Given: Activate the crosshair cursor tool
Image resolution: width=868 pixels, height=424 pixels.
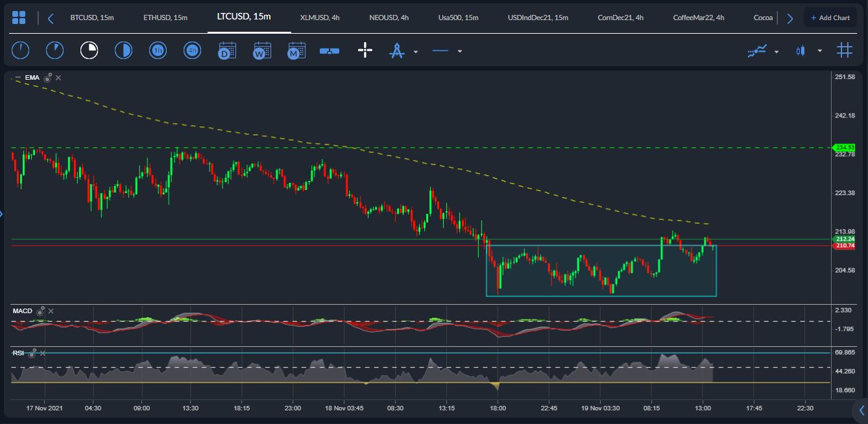Looking at the screenshot, I should (365, 51).
